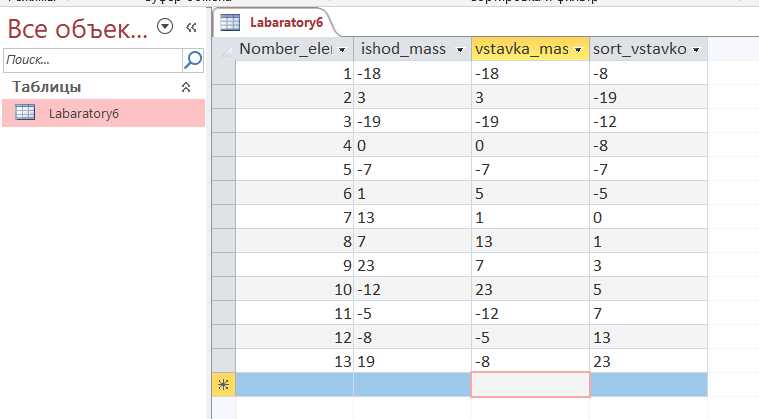Screen dimensions: 759x419
Task: Focus the Поиск search field
Action: point(92,60)
